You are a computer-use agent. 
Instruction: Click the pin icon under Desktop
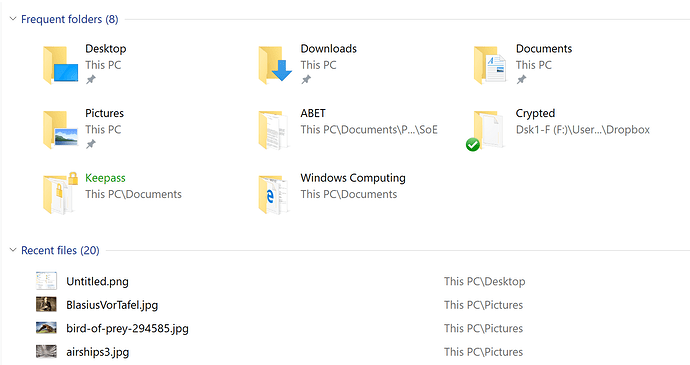[91, 80]
